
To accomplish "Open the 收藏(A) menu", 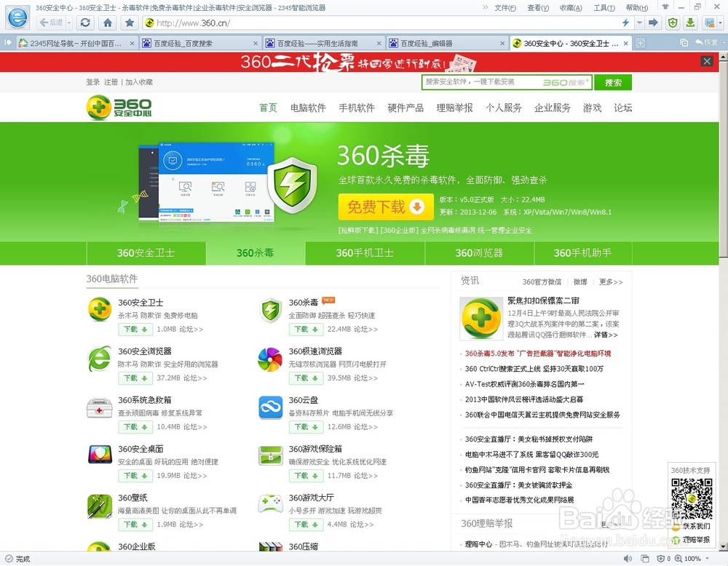I will [571, 7].
